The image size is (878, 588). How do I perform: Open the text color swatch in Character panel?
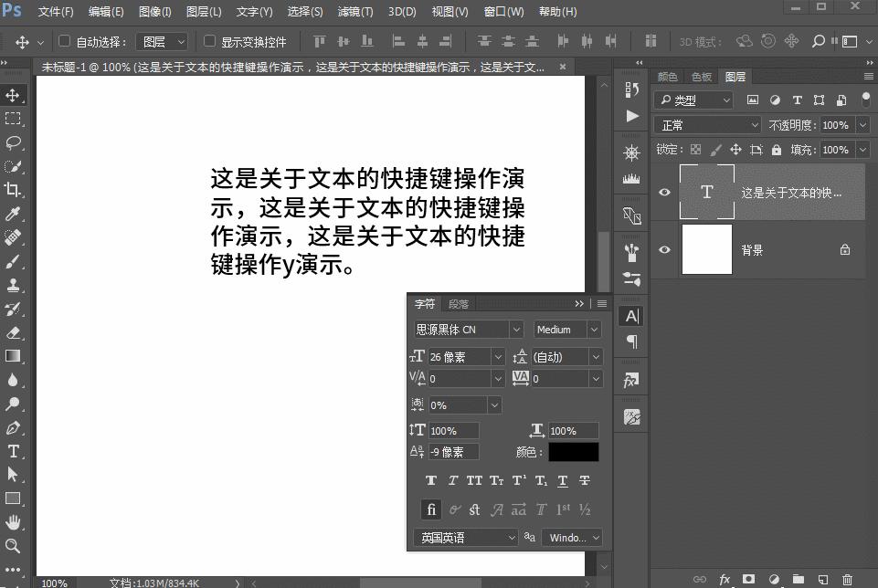(x=574, y=452)
